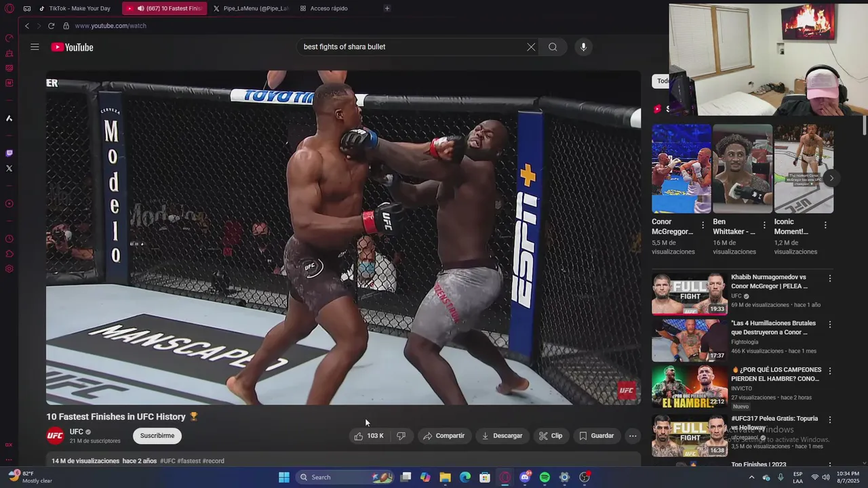Switch to the Pipe_LaMenu X tab

251,8
